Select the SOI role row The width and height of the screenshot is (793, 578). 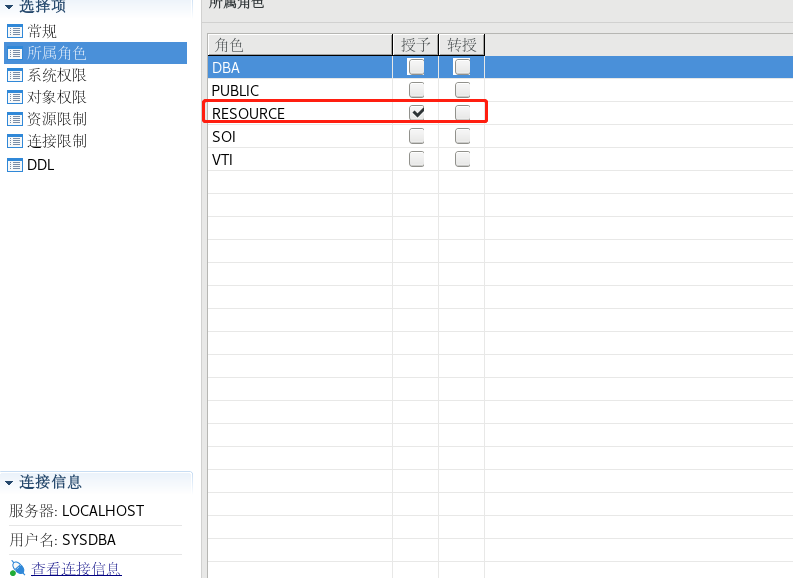[x=500, y=136]
